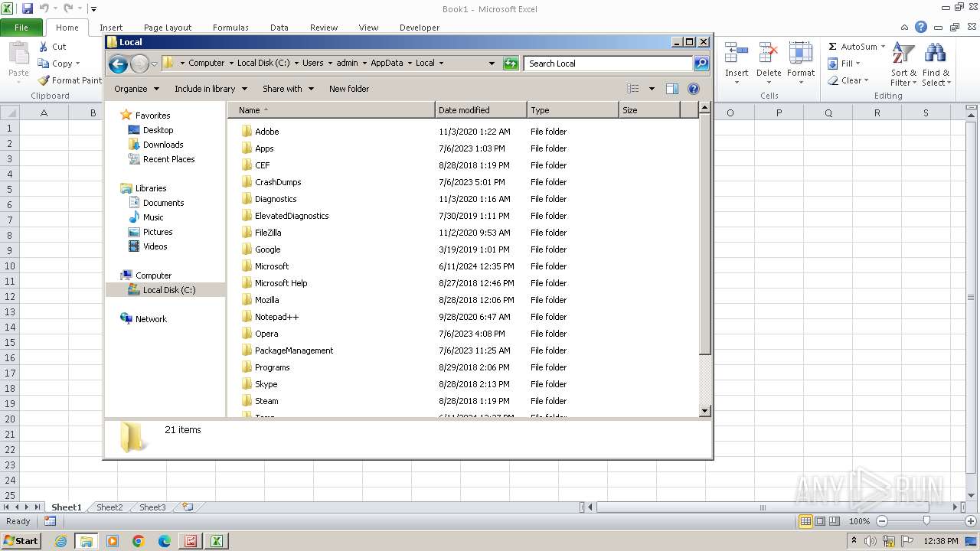Click the Zoom In plus button
Image resolution: width=980 pixels, height=551 pixels.
(x=972, y=521)
